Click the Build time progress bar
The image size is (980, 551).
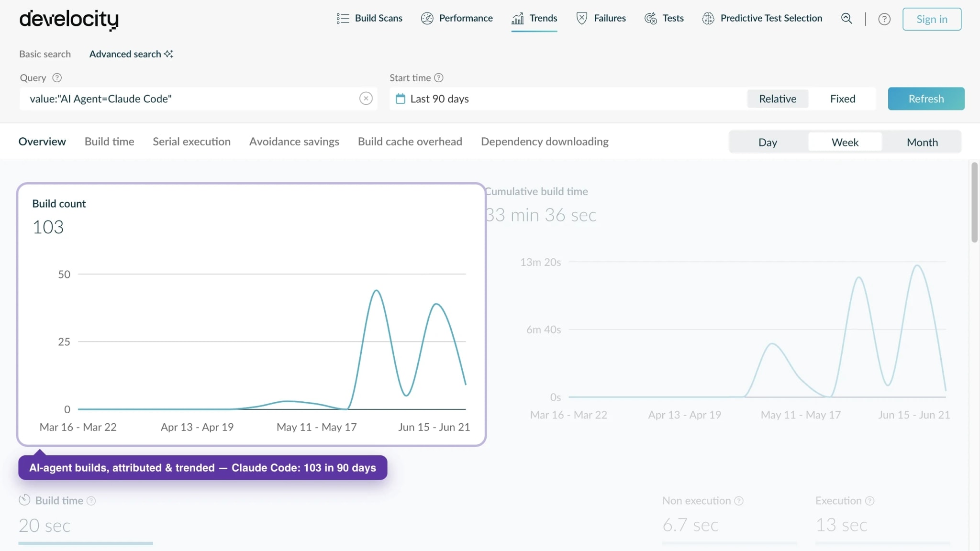(86, 543)
